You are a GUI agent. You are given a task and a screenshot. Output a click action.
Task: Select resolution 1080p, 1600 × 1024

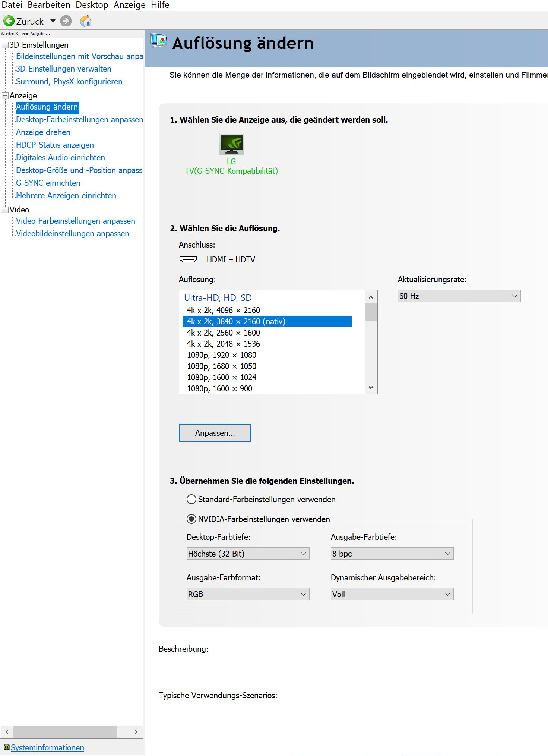(x=267, y=377)
